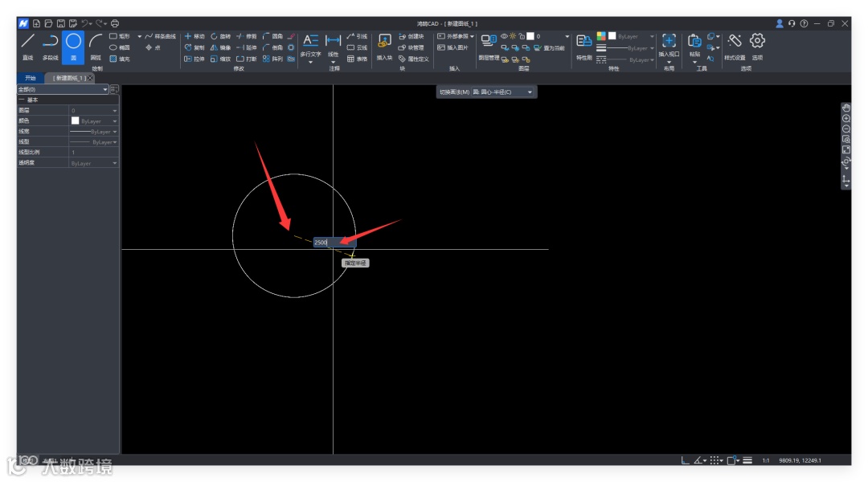868x482 pixels.
Task: Open 图层管理 layer manager
Action: (x=489, y=47)
